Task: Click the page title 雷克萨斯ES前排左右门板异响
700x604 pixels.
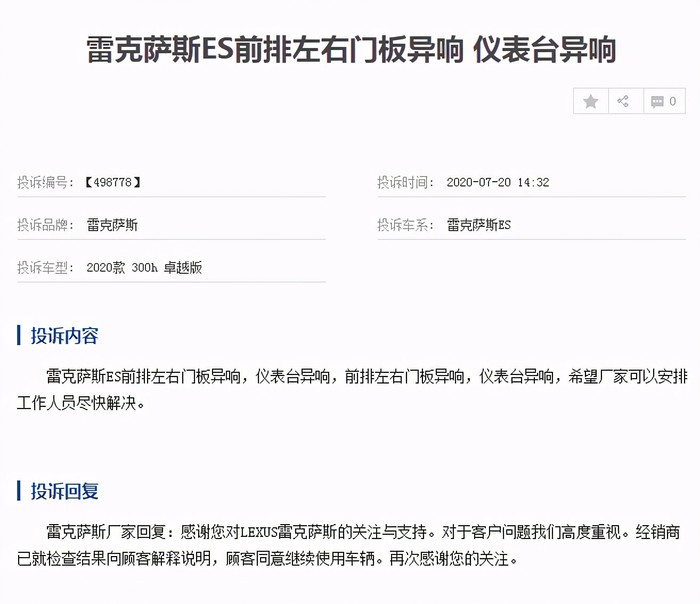Action: [275, 50]
